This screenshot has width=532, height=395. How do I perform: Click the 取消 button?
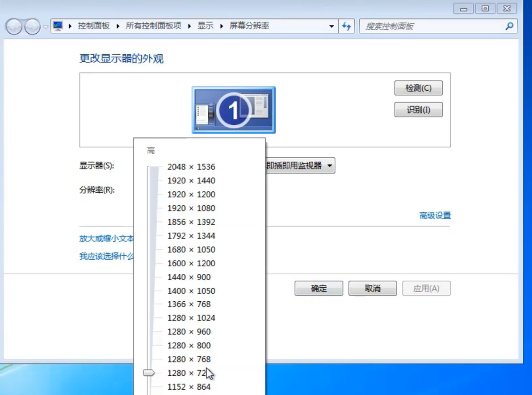tap(372, 288)
